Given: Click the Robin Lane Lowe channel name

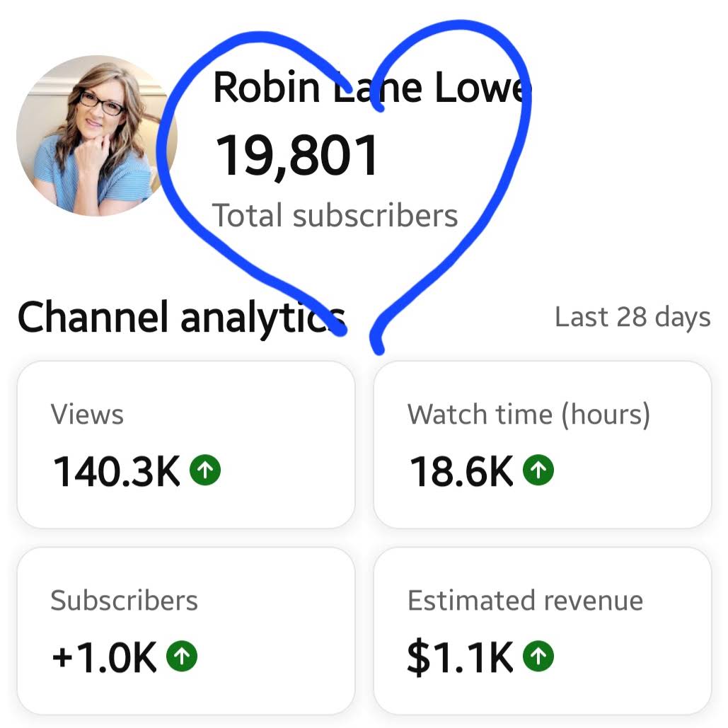Looking at the screenshot, I should click(372, 87).
